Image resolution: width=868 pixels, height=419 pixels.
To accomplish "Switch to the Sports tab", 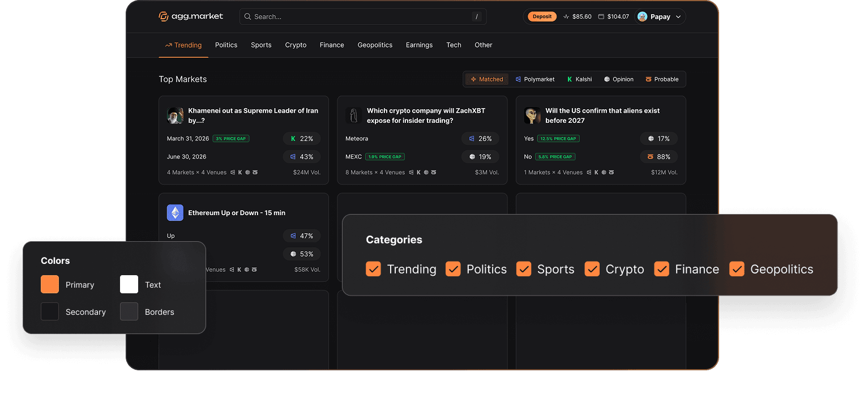I will 261,45.
